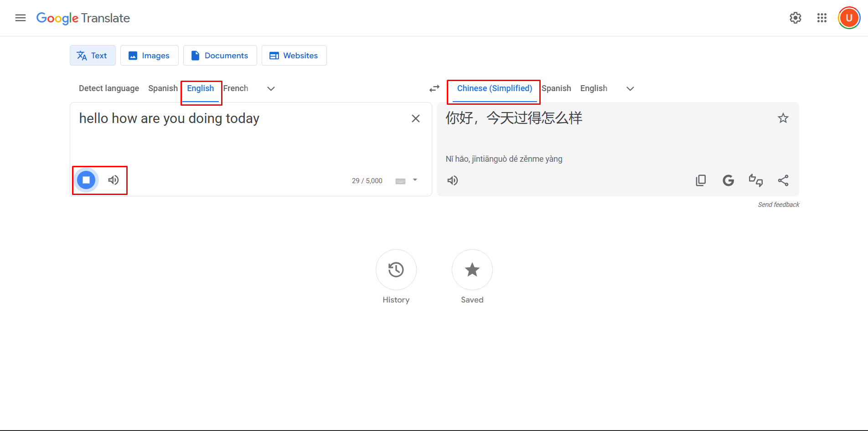Share the translation

[783, 180]
